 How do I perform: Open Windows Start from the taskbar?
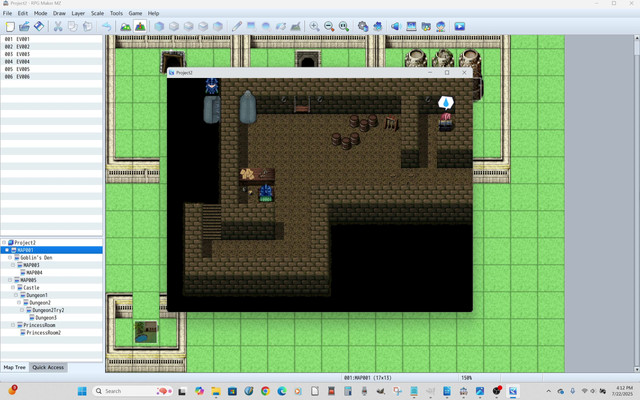point(82,391)
